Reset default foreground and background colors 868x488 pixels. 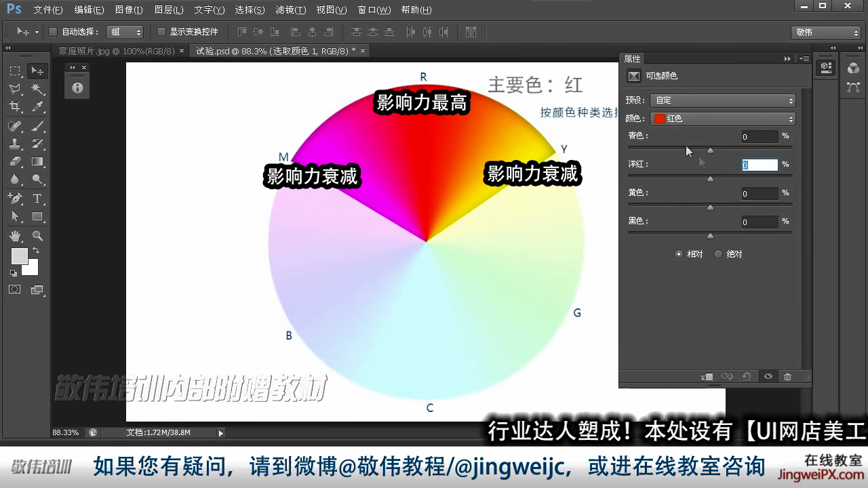[x=13, y=273]
